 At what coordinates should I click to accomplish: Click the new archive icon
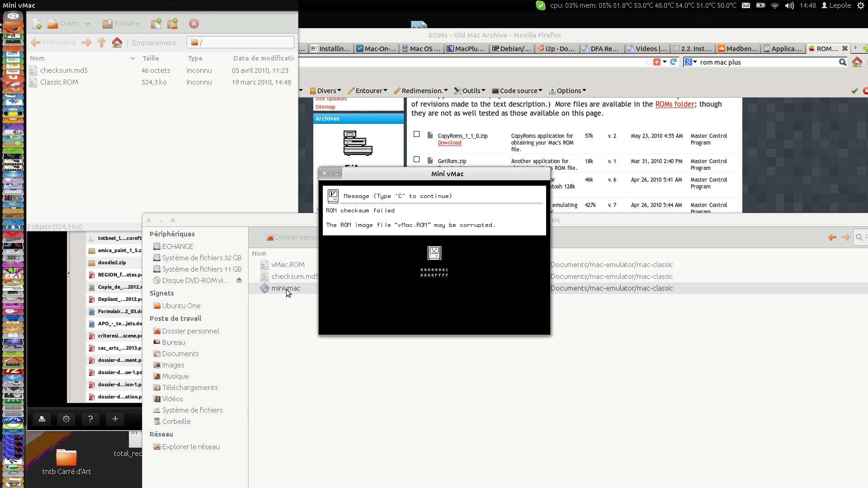(37, 23)
